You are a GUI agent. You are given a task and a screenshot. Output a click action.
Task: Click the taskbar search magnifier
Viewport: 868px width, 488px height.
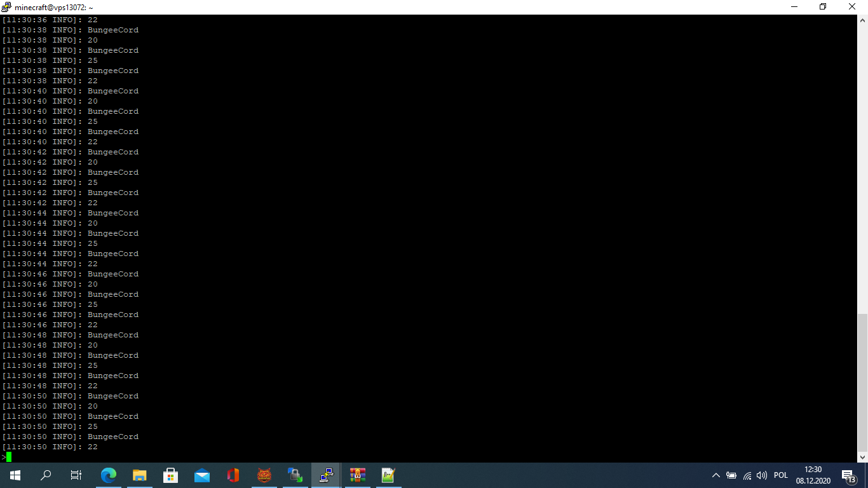tap(46, 475)
